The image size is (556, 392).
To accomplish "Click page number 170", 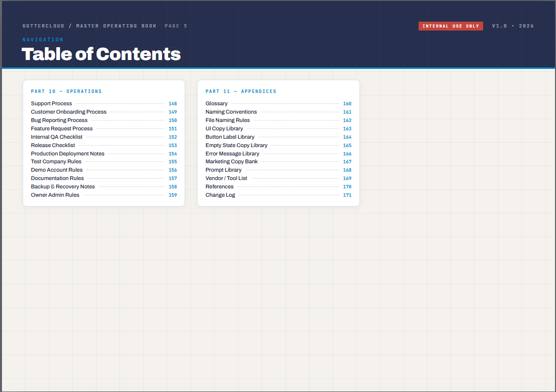I will click(347, 186).
